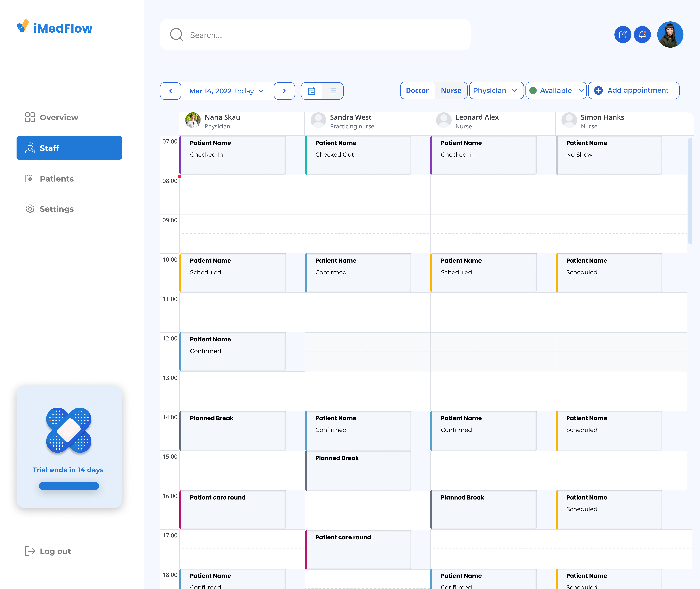The height and width of the screenshot is (589, 700).
Task: Open Simon Hanks's No Show appointment
Action: point(609,155)
